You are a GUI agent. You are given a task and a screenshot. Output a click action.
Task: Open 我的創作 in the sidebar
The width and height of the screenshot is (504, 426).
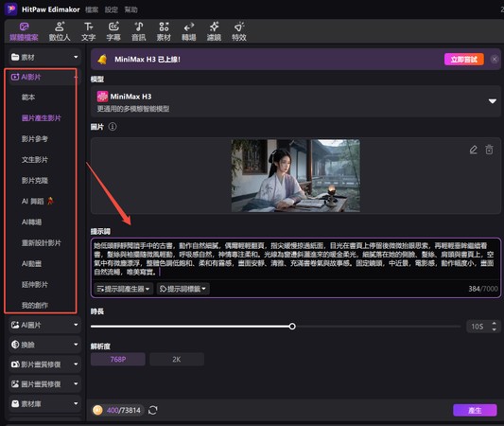point(35,306)
